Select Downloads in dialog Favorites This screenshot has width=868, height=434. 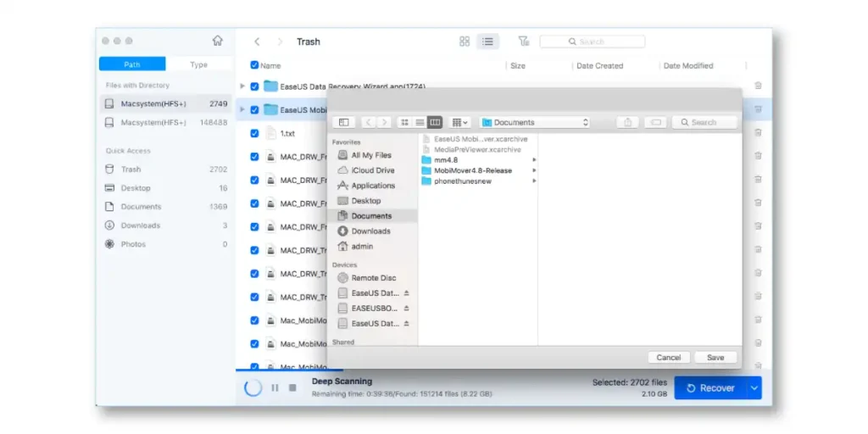tap(373, 231)
